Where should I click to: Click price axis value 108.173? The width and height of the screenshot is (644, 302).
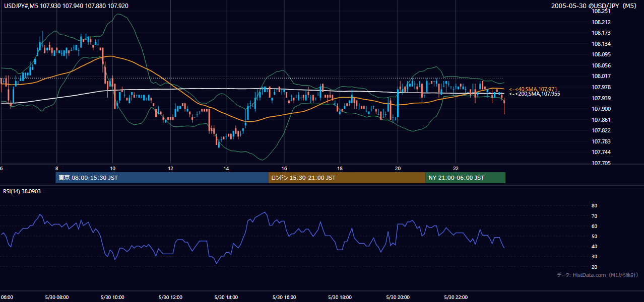click(x=602, y=33)
